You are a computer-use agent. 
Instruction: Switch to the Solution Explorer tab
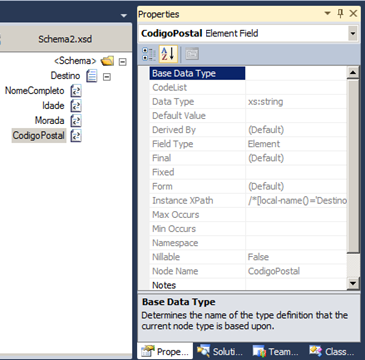(x=220, y=352)
